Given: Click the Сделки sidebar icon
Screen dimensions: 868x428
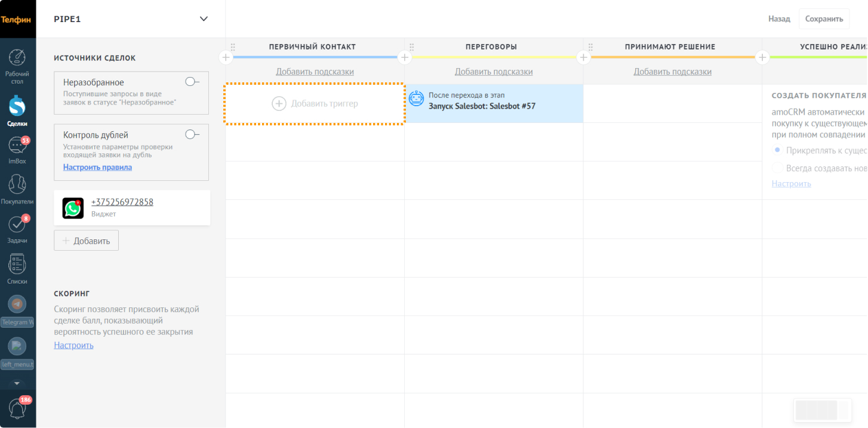Looking at the screenshot, I should click(17, 106).
